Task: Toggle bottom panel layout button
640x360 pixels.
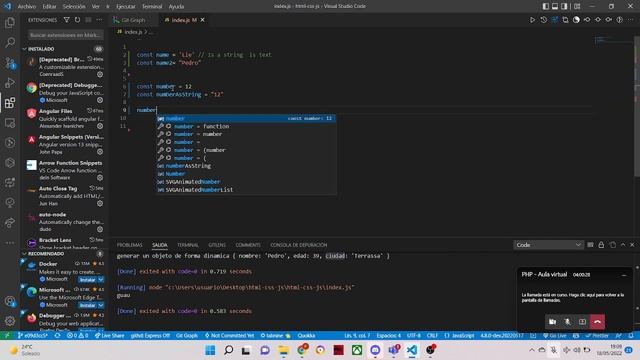Action: click(555, 6)
